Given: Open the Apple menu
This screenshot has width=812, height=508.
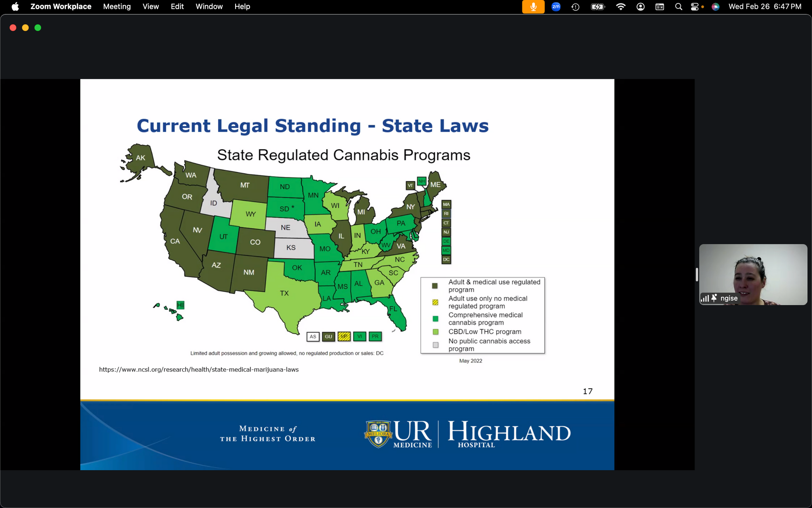Looking at the screenshot, I should [15, 7].
